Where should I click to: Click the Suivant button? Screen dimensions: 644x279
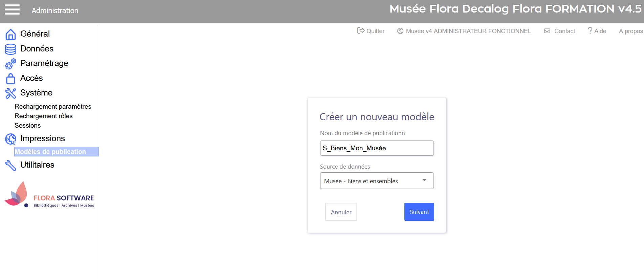419,212
